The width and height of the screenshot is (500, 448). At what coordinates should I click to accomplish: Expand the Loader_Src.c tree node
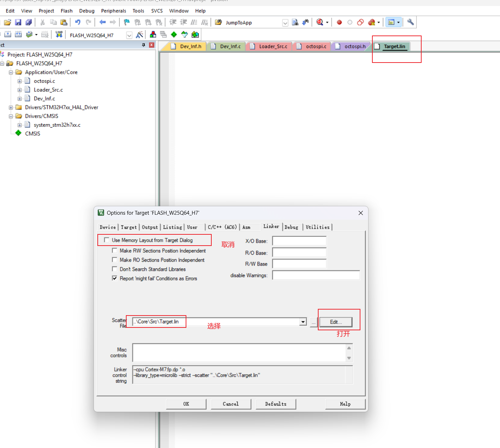20,90
